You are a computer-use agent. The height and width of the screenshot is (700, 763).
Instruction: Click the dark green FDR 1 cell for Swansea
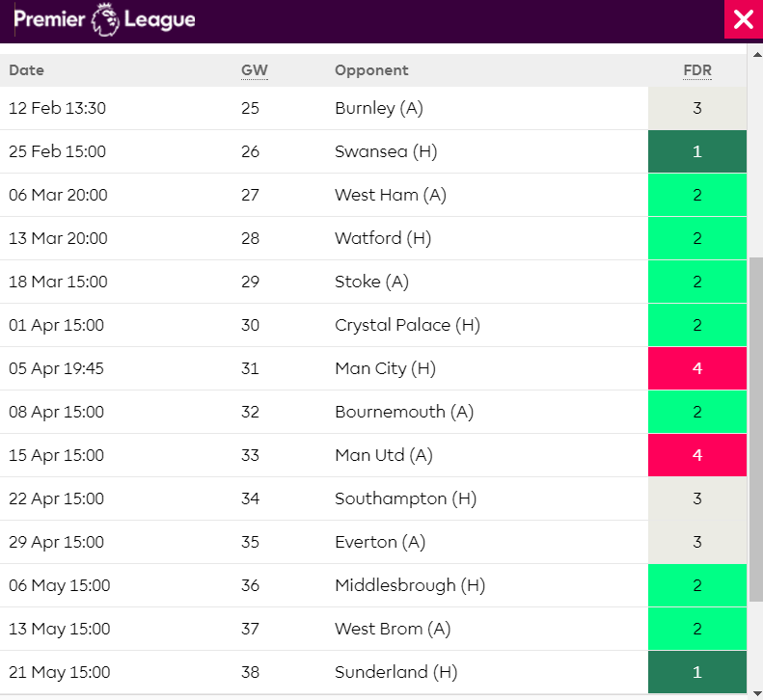pos(697,151)
